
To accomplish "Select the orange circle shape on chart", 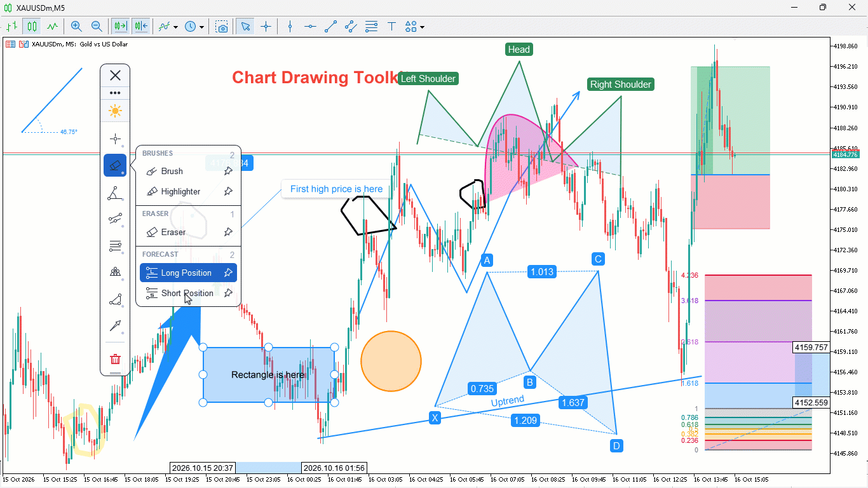I will tap(391, 361).
